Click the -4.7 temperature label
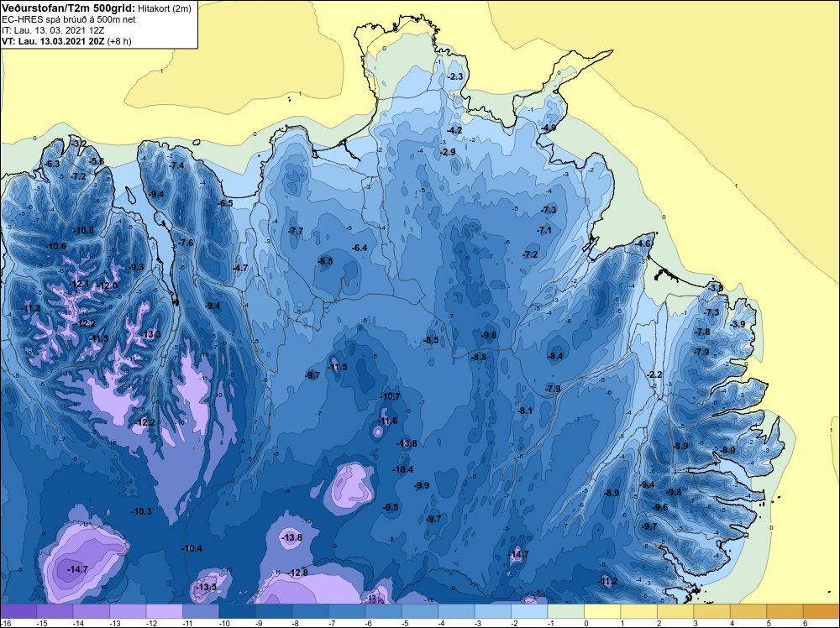 pos(240,268)
